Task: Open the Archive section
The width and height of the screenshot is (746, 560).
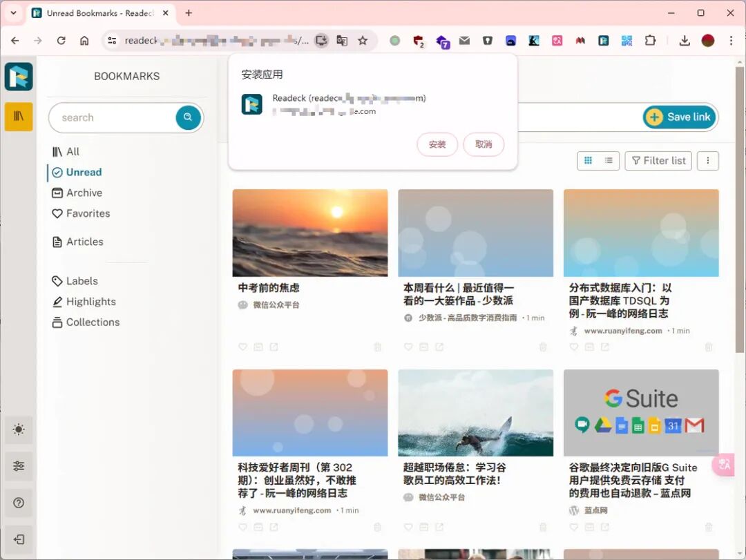Action: pos(77,193)
